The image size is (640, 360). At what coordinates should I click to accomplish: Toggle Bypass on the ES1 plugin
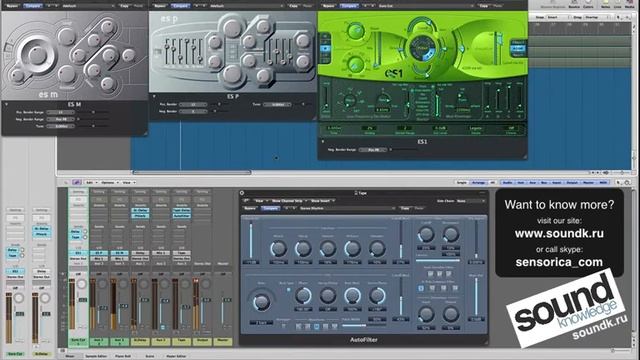coord(328,6)
